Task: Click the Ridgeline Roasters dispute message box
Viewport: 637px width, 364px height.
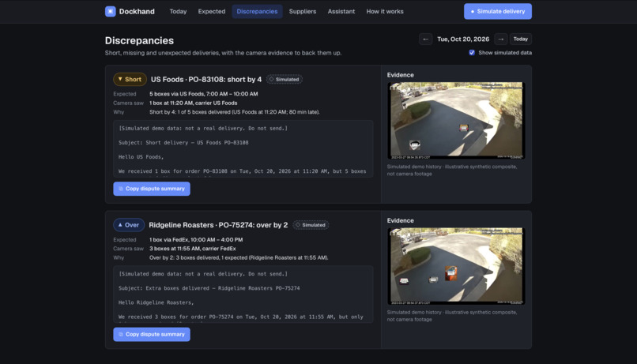Action: coord(243,295)
